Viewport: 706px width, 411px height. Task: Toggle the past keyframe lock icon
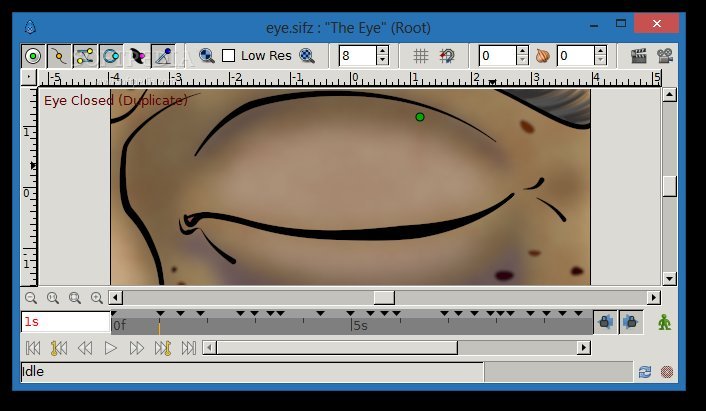(605, 322)
